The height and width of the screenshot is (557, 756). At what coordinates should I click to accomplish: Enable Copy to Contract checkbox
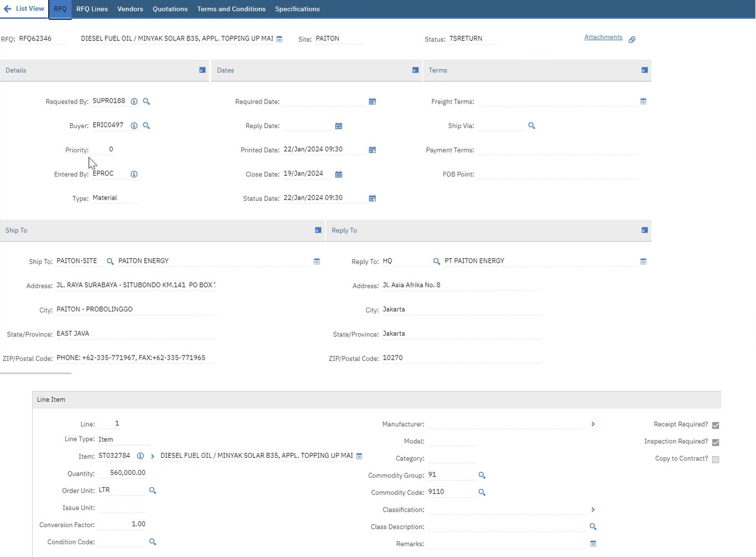716,459
